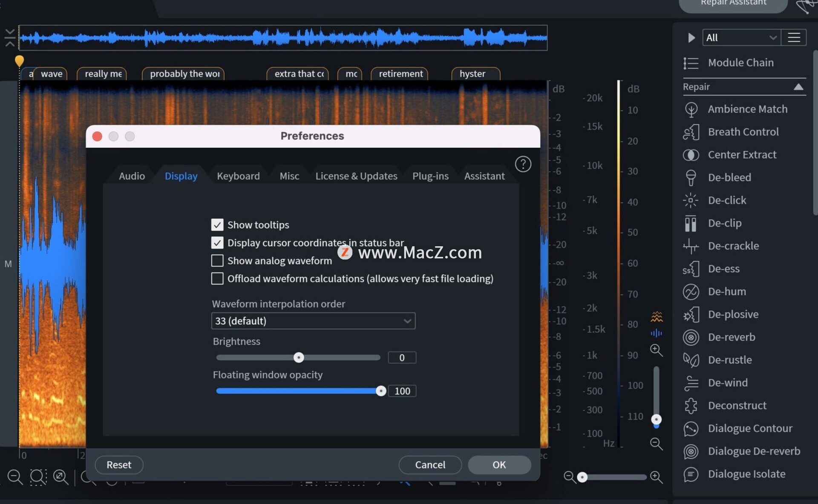Click the De-rustle leaf icon
This screenshot has height=504, width=818.
pos(691,360)
